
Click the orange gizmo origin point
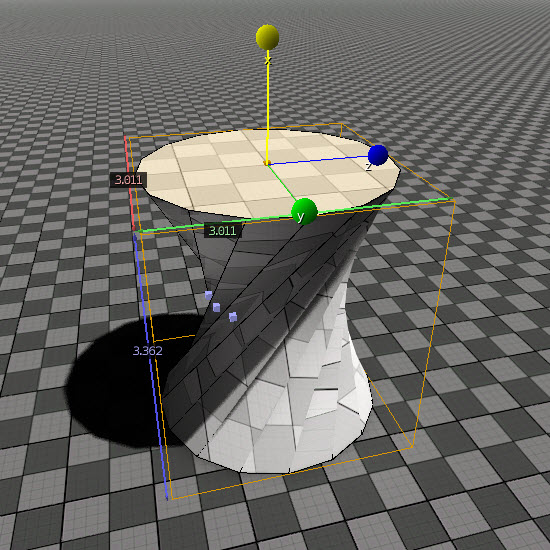[267, 163]
